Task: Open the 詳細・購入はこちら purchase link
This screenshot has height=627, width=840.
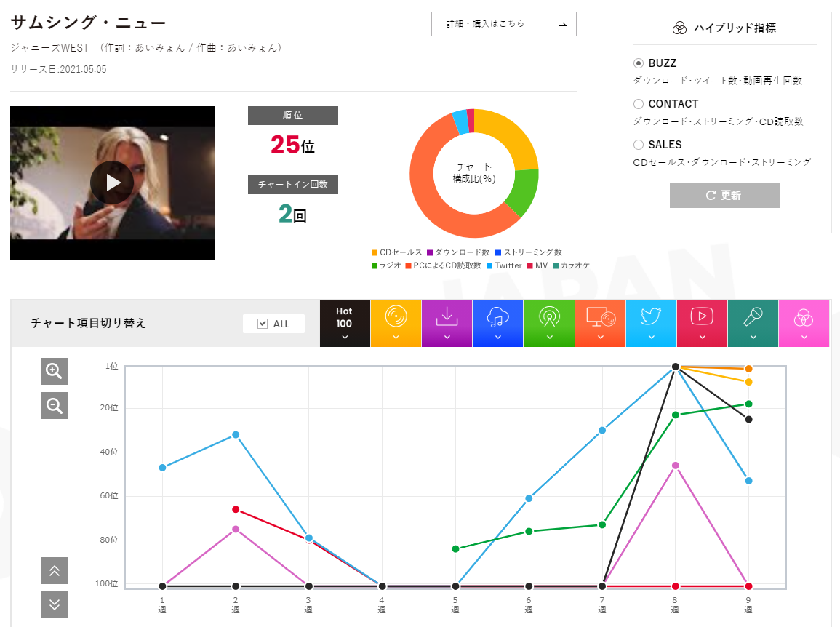Action: pos(503,24)
